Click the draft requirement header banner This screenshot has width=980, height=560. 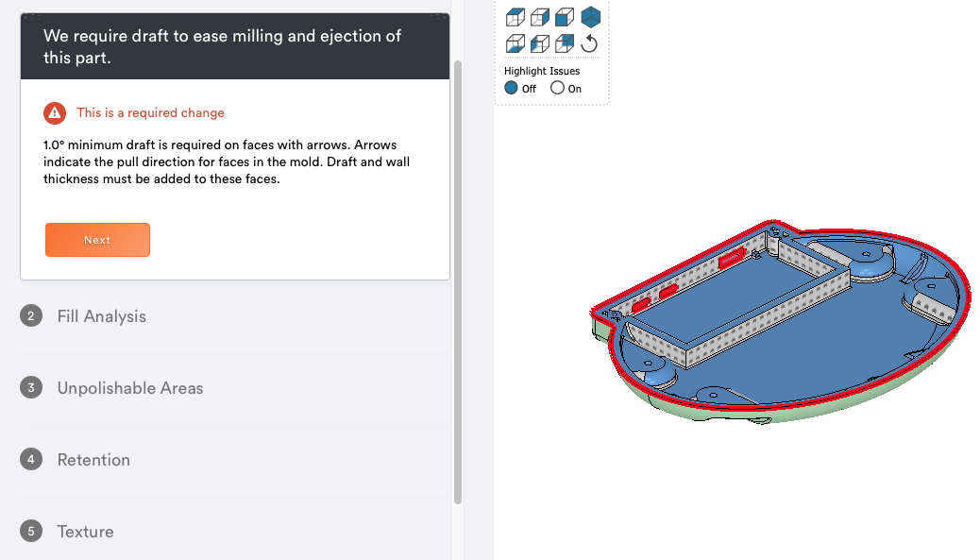click(235, 46)
